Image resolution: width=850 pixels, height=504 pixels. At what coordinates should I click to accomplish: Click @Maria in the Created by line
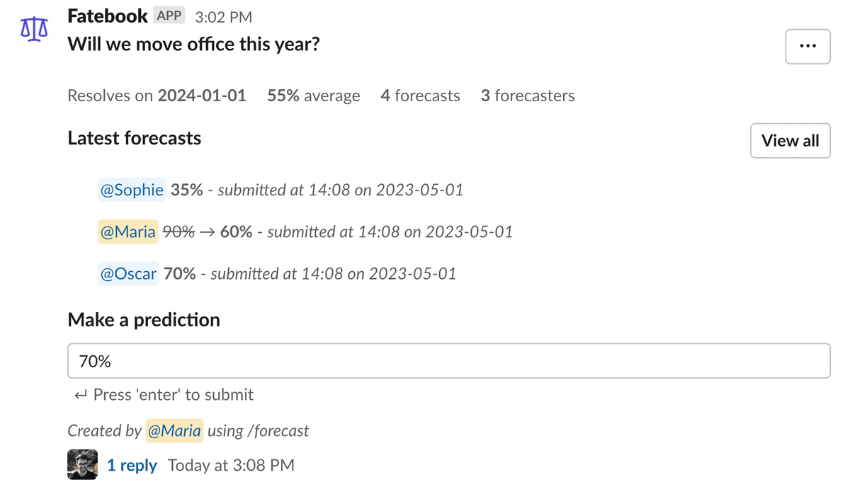tap(174, 430)
